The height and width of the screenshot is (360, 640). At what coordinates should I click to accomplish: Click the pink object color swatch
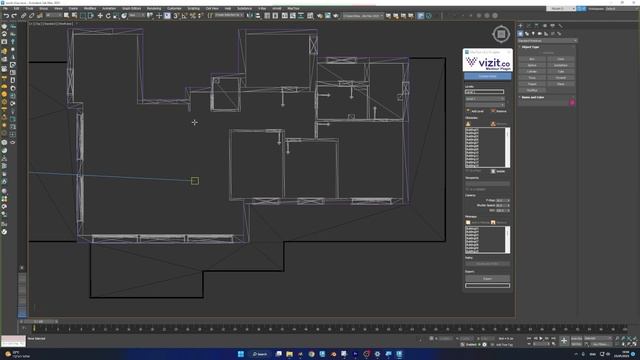click(x=572, y=102)
